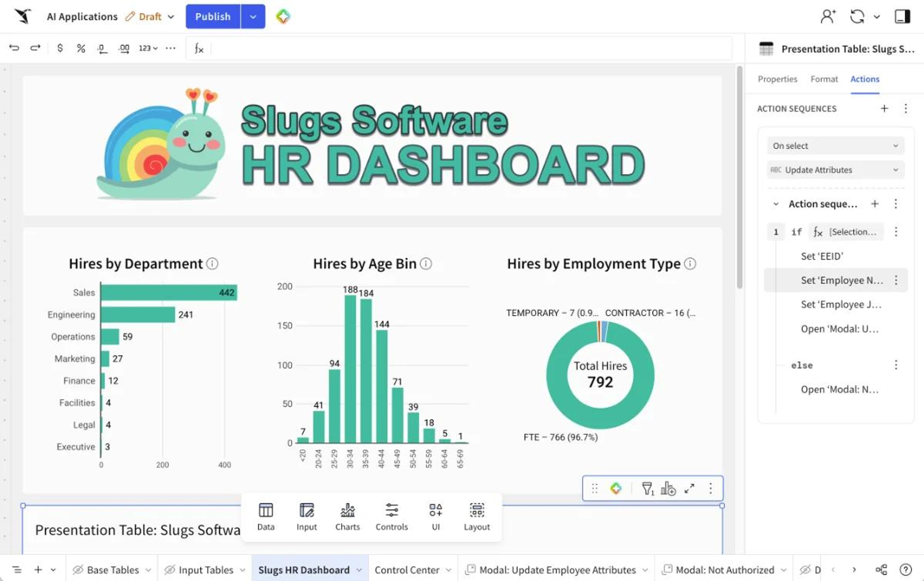Open the refresh options chevron
Image resolution: width=924 pixels, height=581 pixels.
877,17
